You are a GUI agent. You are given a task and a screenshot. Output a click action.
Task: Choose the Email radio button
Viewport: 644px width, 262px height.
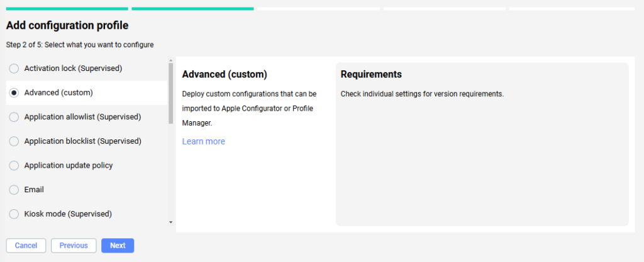(x=14, y=190)
